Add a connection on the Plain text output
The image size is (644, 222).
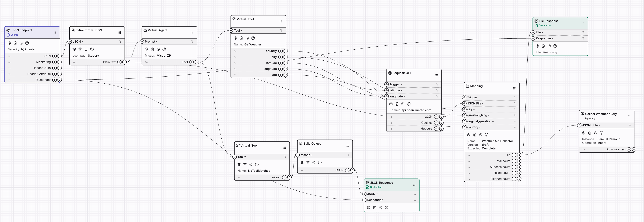119,62
